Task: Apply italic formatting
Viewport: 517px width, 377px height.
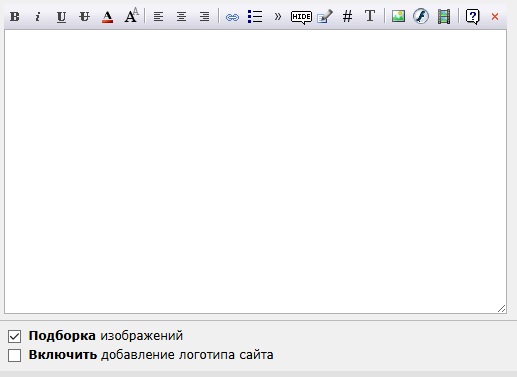Action: (x=38, y=16)
